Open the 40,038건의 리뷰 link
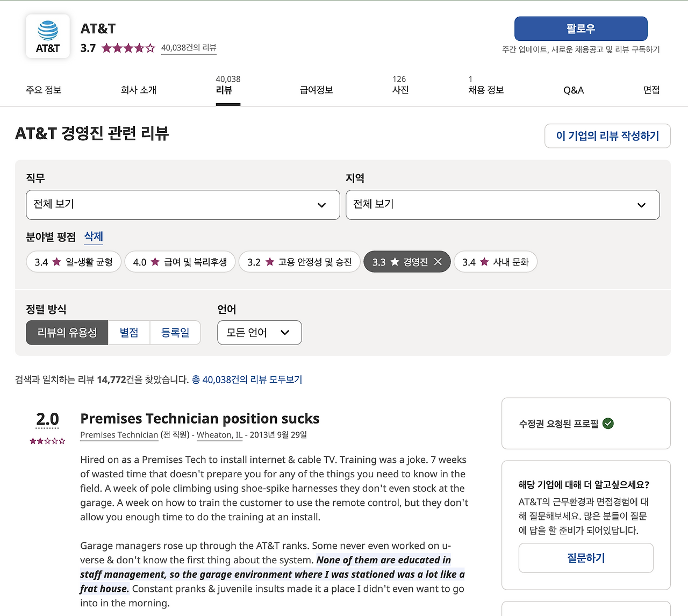 (x=189, y=48)
